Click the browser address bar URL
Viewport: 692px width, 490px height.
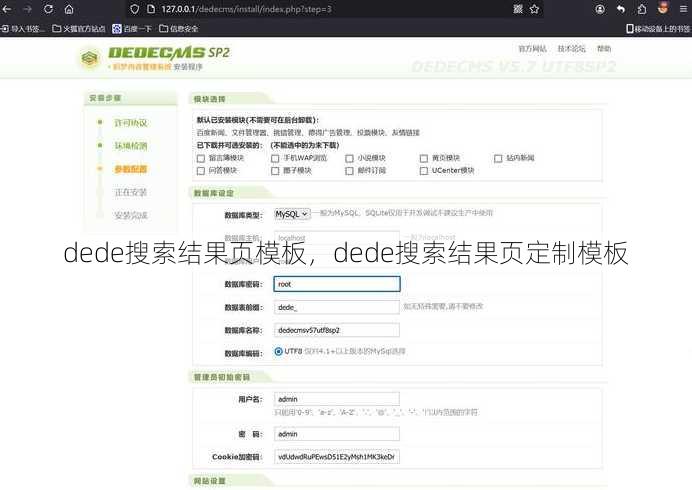click(x=246, y=9)
